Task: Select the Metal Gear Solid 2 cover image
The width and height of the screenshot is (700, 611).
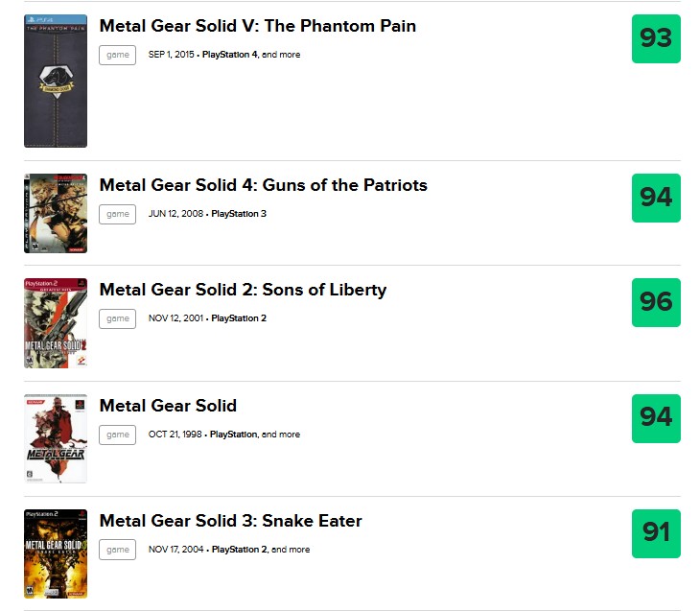Action: tap(56, 323)
